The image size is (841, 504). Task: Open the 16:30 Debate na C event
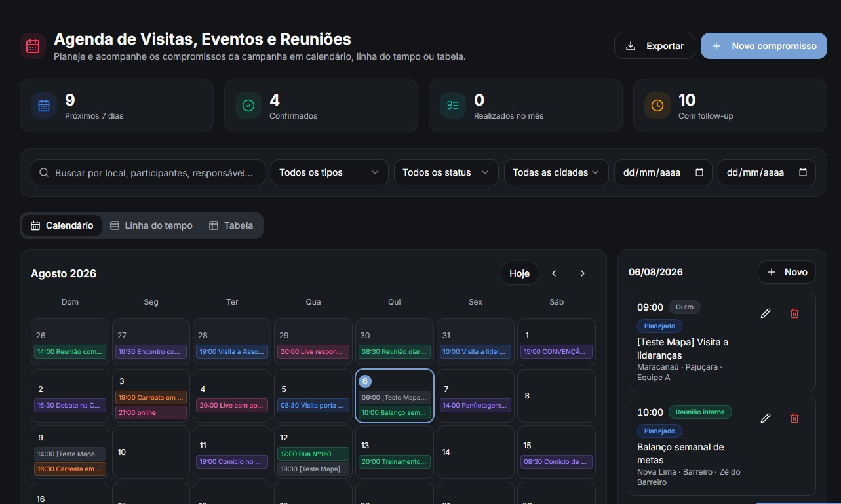tap(70, 405)
